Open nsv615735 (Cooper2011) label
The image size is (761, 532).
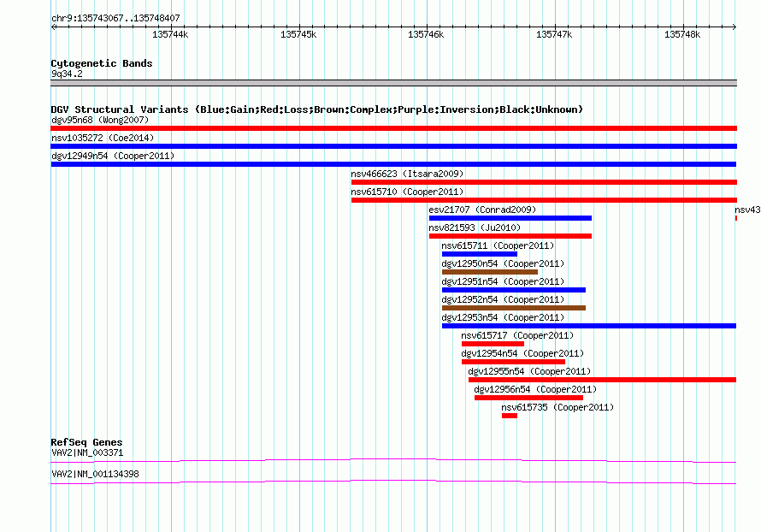coord(557,407)
